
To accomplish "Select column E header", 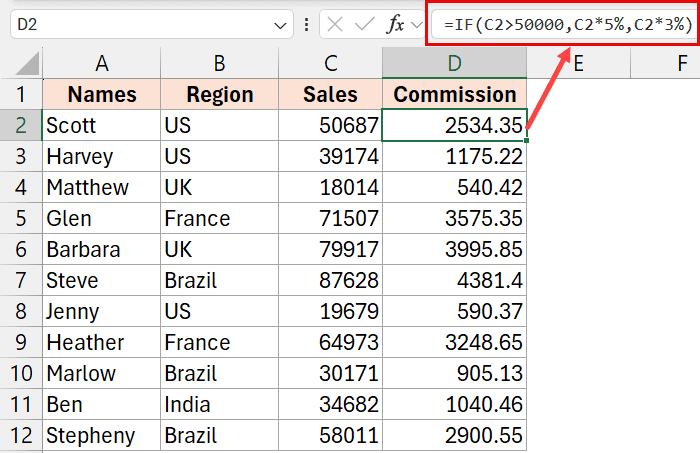I will coord(579,63).
